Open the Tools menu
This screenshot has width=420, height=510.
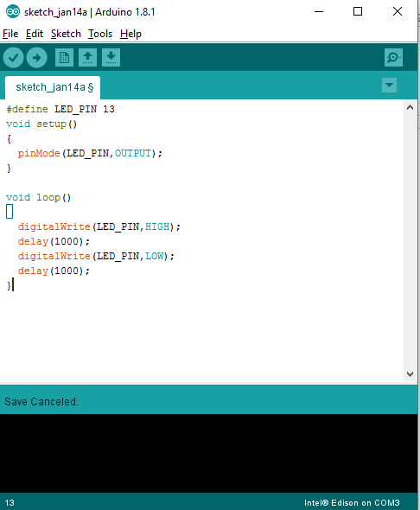click(x=100, y=34)
